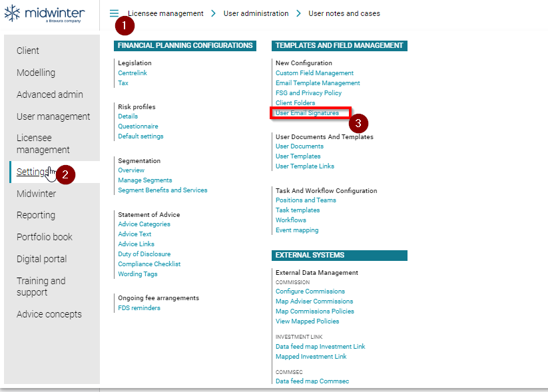Open Configure Commissions link
The height and width of the screenshot is (392, 548).
click(310, 292)
